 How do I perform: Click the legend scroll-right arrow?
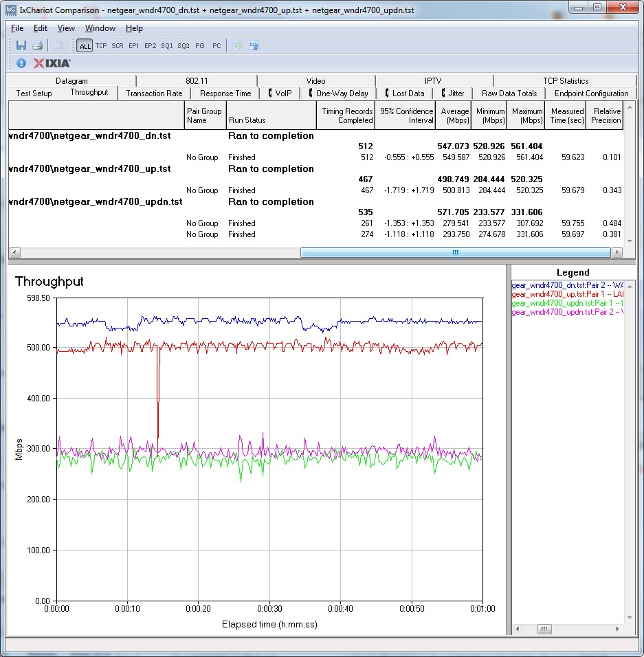tap(617, 629)
